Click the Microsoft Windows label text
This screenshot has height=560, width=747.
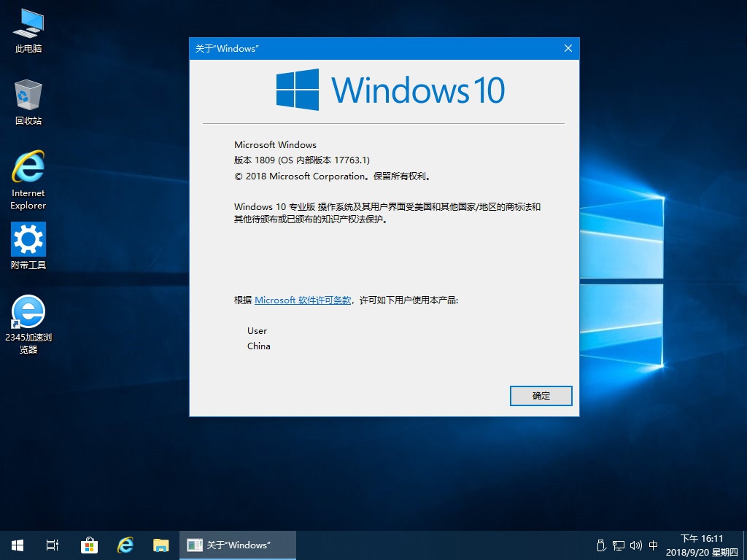pyautogui.click(x=275, y=145)
